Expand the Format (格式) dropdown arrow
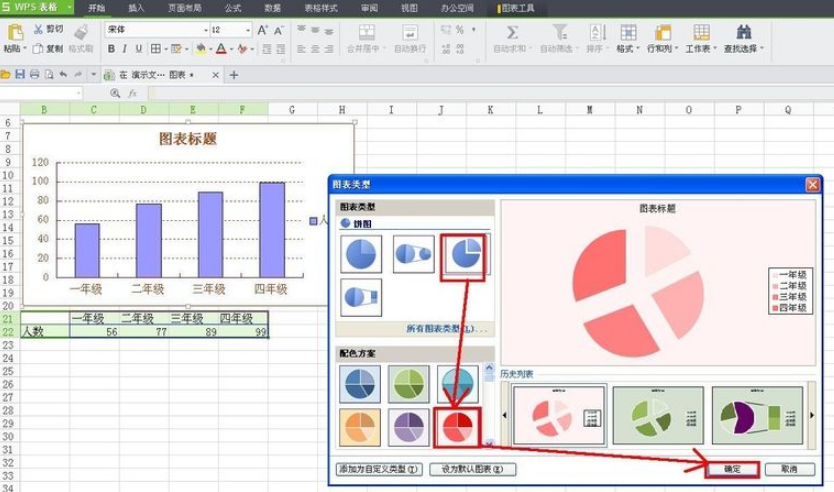The height and width of the screenshot is (492, 834). [x=636, y=49]
